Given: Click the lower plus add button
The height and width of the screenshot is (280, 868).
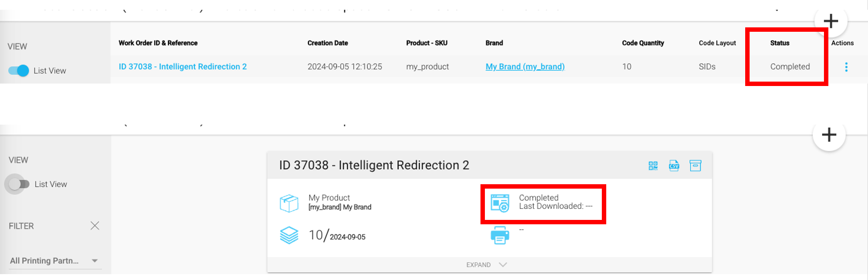Looking at the screenshot, I should pyautogui.click(x=829, y=134).
